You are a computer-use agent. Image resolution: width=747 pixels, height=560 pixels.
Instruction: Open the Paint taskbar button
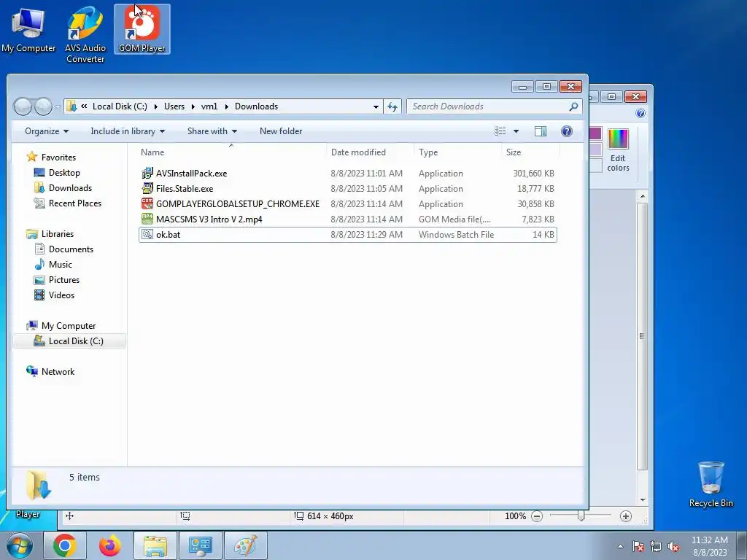coord(246,545)
